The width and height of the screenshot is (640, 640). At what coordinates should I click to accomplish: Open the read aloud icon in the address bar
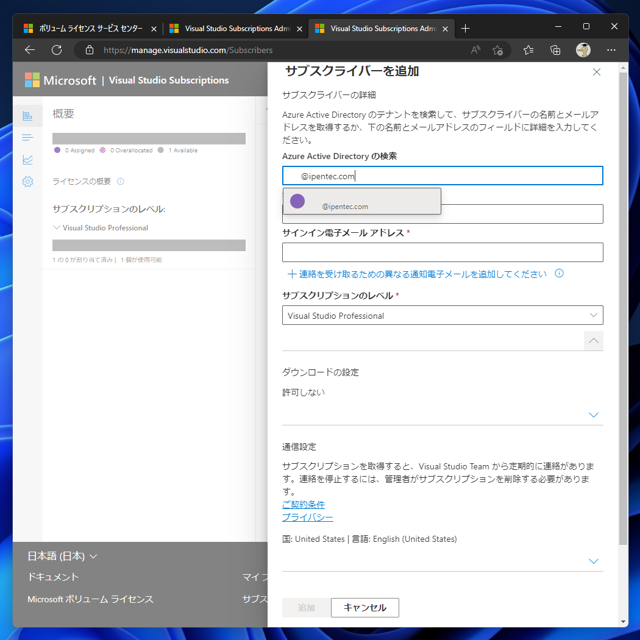[x=475, y=50]
